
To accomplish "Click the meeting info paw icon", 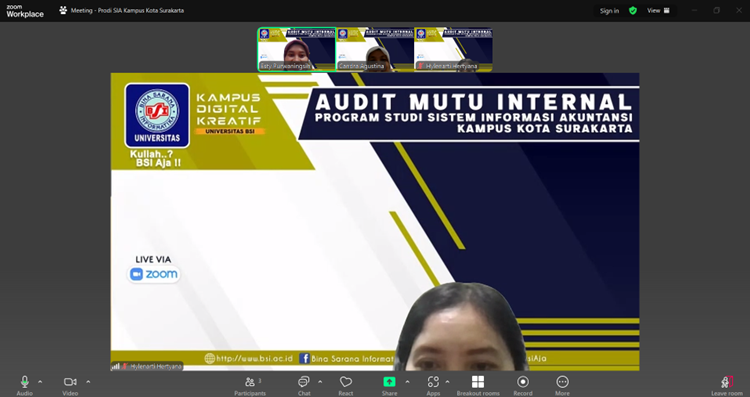I will coord(63,10).
